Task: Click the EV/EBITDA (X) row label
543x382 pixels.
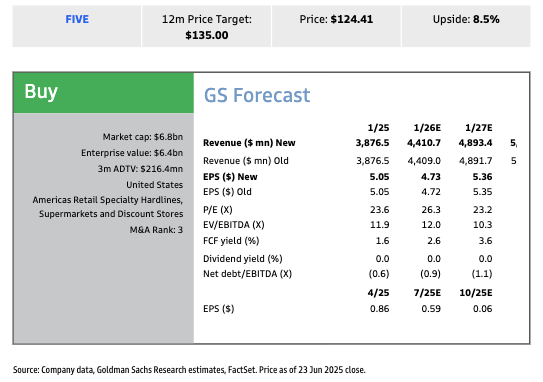Action: point(233,225)
